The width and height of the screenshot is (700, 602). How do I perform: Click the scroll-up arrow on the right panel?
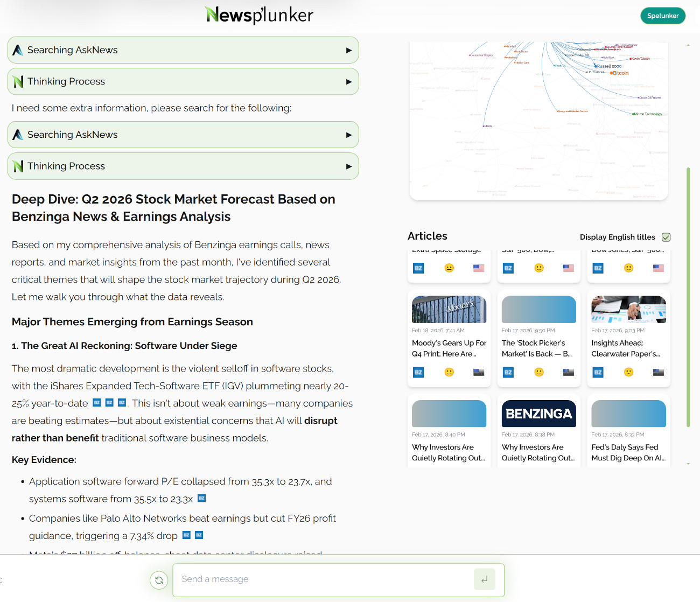[x=688, y=45]
